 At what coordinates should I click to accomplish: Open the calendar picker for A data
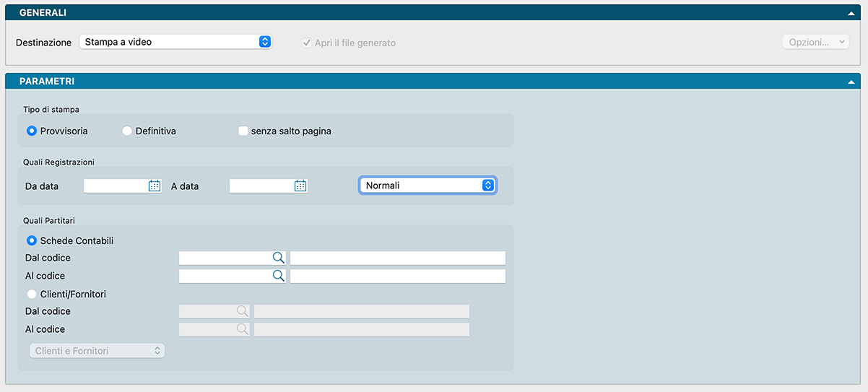[x=300, y=186]
